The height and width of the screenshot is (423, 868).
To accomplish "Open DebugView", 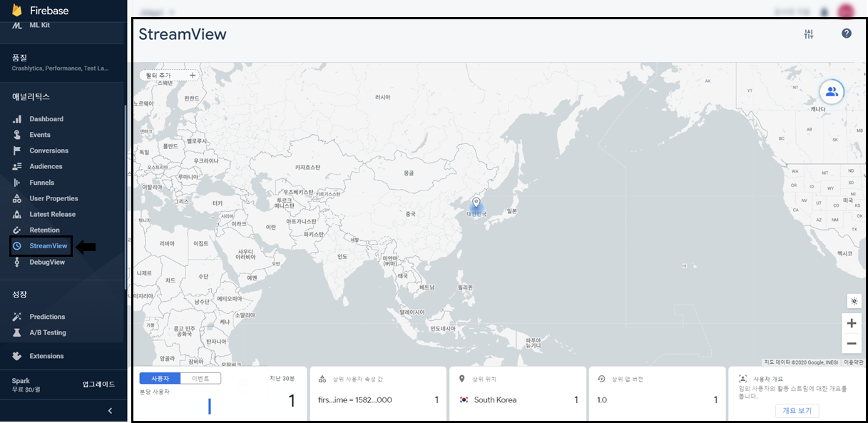I will (47, 262).
